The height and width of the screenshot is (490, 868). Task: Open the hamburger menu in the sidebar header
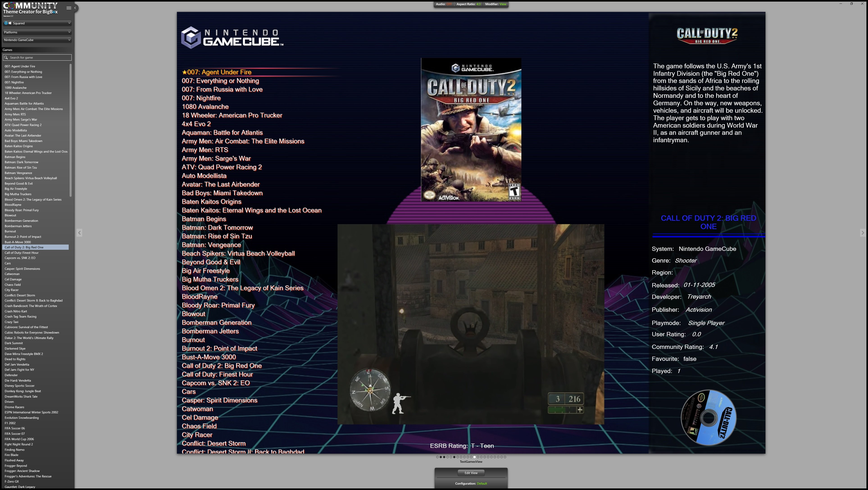tap(69, 8)
